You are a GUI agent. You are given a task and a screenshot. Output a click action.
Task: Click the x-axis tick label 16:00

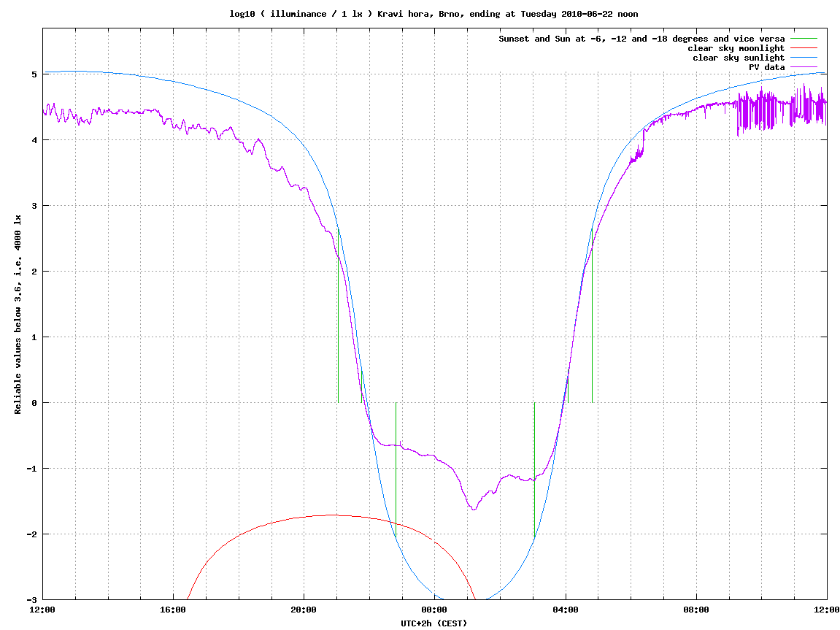(173, 610)
